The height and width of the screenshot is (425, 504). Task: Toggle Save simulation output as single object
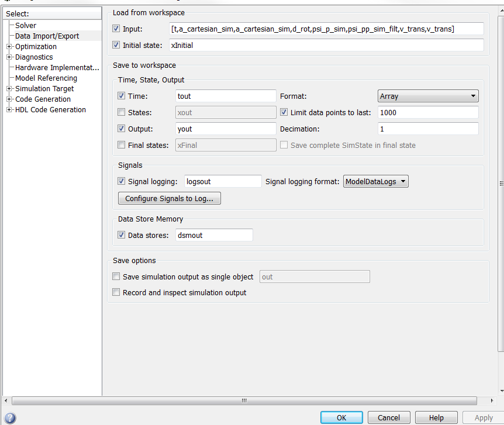tap(116, 277)
